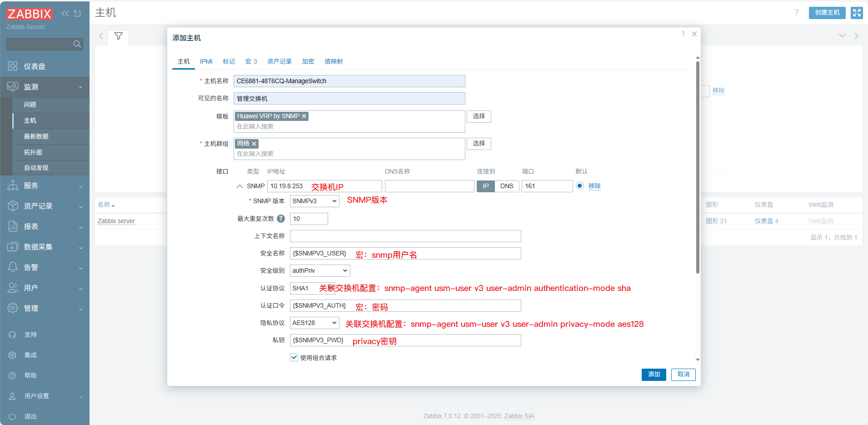
Task: Click the 创建主机 create host button
Action: coord(827,13)
